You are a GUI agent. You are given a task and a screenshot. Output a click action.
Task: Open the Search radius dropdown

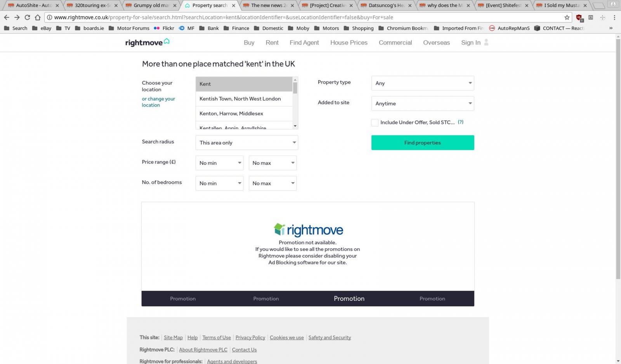click(x=247, y=143)
